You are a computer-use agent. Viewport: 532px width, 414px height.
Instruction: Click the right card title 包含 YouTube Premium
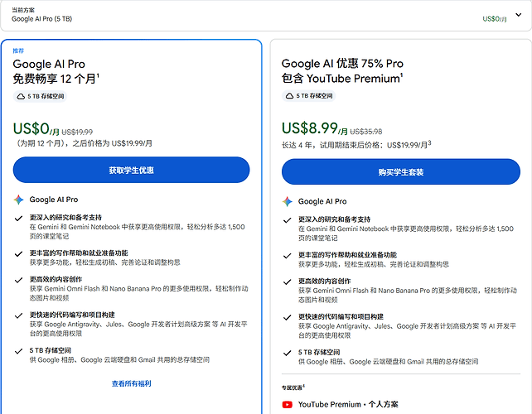pos(342,79)
